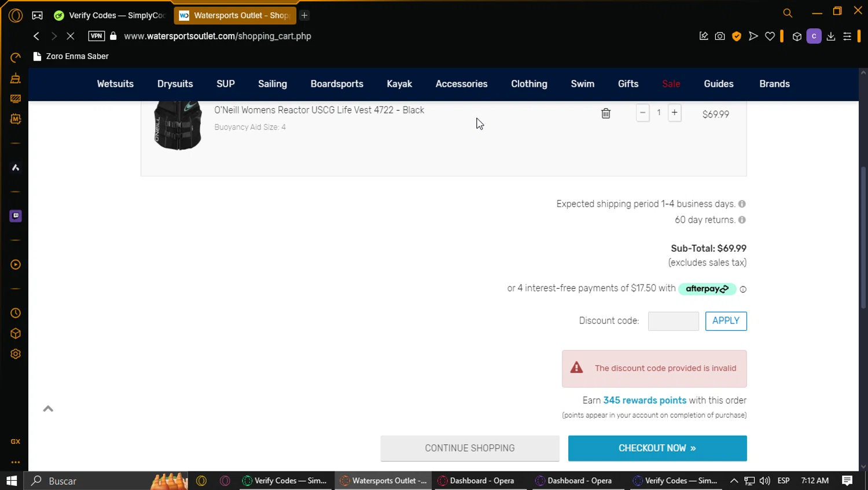Screen dimensions: 868x490
Task: Click the life vest product thumbnail
Action: [178, 126]
